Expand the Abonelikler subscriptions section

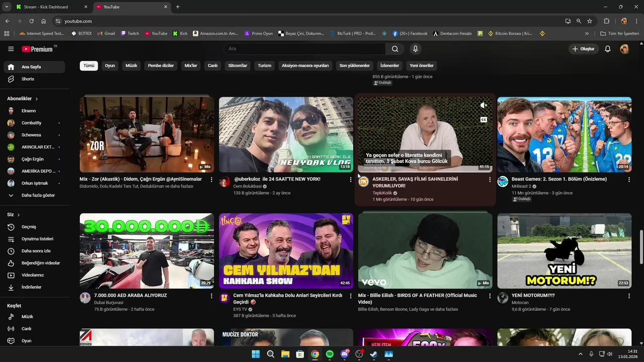[x=23, y=99]
